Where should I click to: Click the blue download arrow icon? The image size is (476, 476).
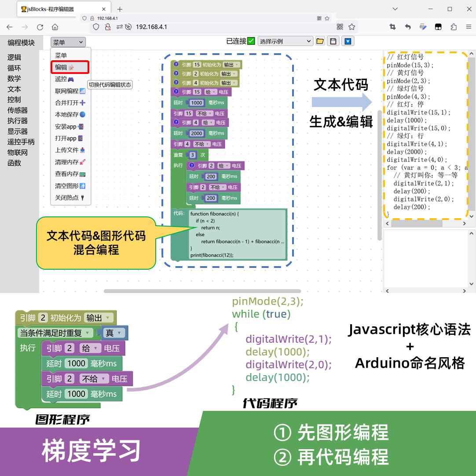pyautogui.click(x=348, y=41)
